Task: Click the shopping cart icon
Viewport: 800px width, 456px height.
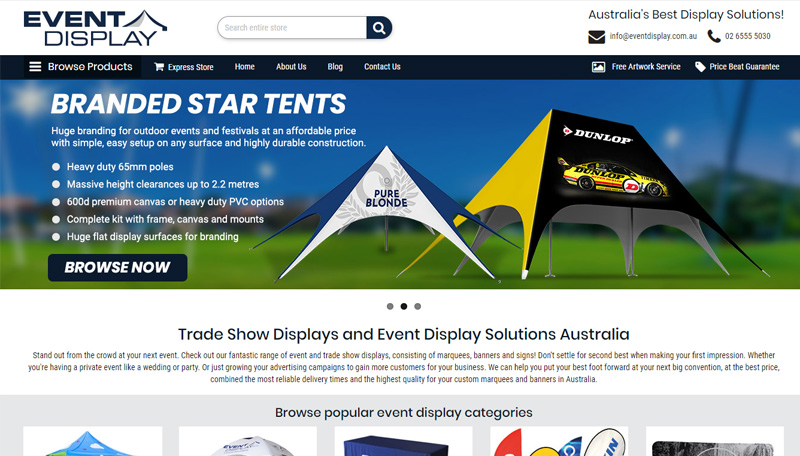Action: 159,67
